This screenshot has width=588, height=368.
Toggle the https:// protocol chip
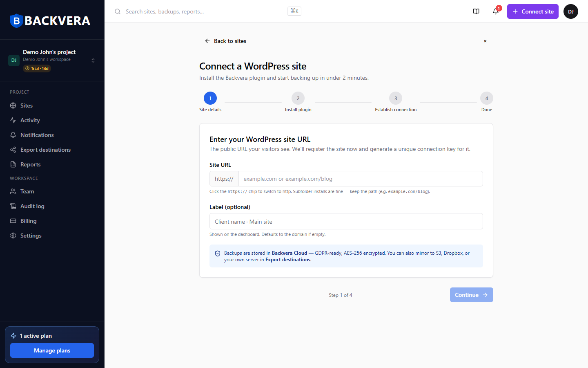(x=224, y=179)
